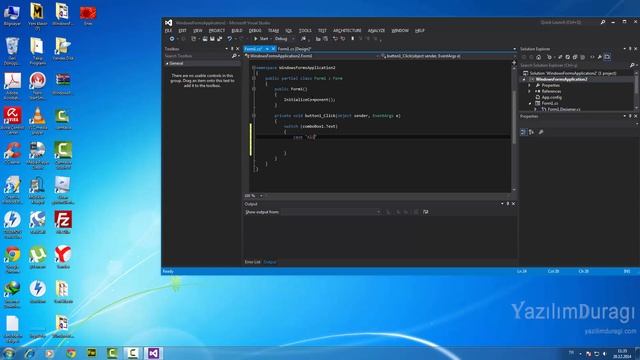This screenshot has width=640, height=360.
Task: Switch to the Form1.cs [Design] tab
Action: [294, 49]
